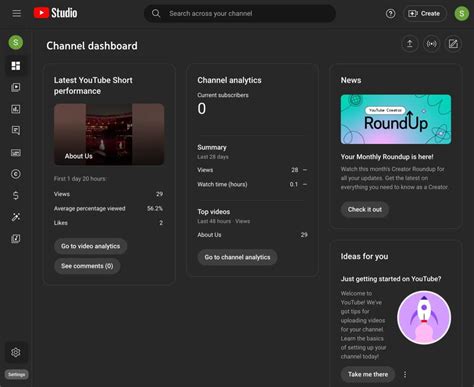Click the Creator RoundUp news banner
The image size is (474, 387).
396,119
